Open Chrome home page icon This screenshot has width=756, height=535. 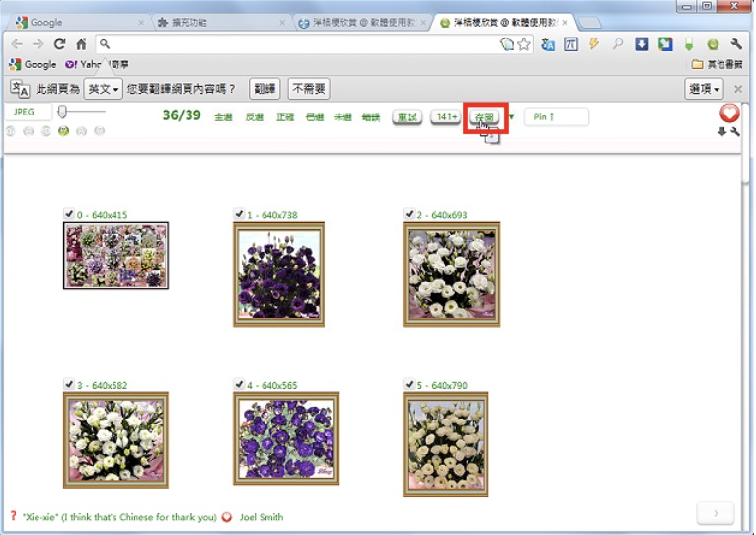pyautogui.click(x=81, y=44)
